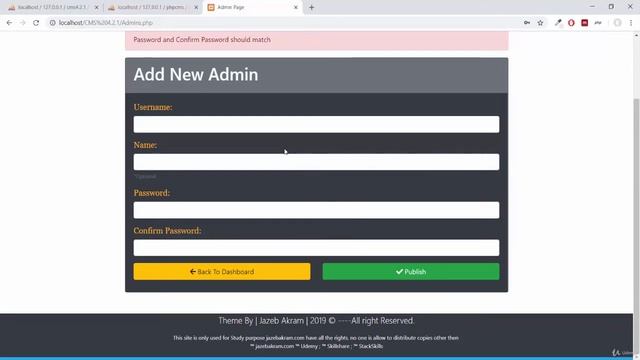640x360 pixels.
Task: Open Chrome three-dot menu
Action: click(631, 23)
